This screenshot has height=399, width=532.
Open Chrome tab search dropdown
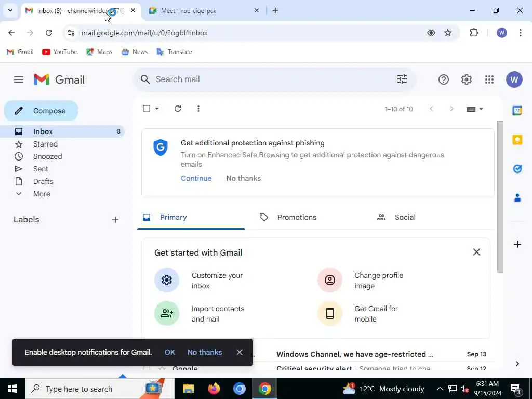click(x=10, y=10)
